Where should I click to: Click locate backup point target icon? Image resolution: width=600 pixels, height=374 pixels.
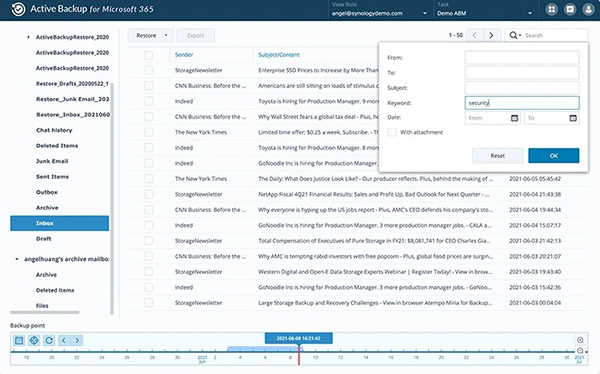pyautogui.click(x=34, y=340)
